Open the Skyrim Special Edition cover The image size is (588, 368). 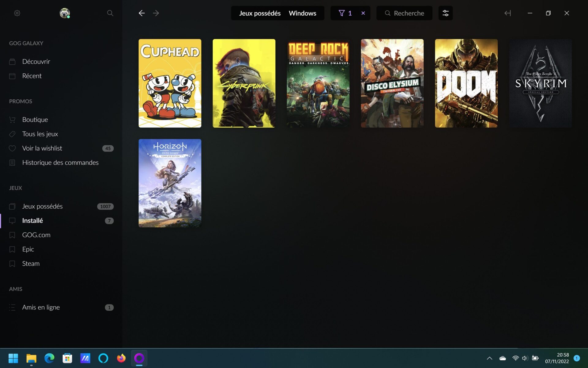coord(541,83)
